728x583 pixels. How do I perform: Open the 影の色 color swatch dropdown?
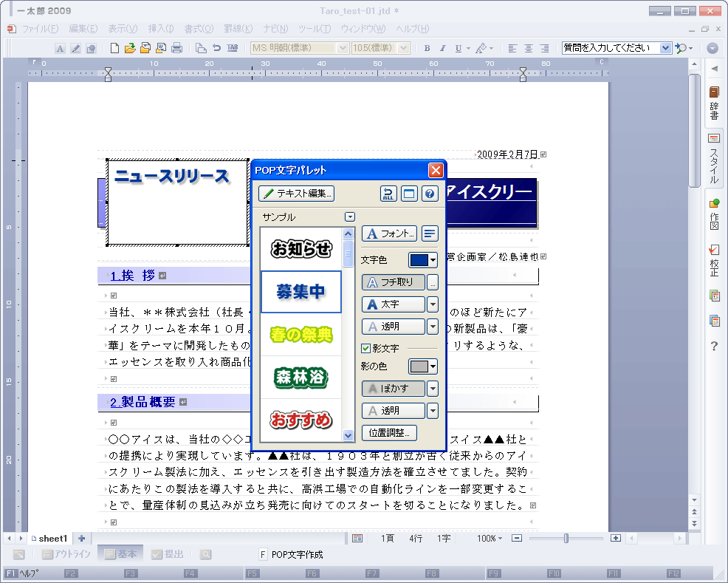423,366
